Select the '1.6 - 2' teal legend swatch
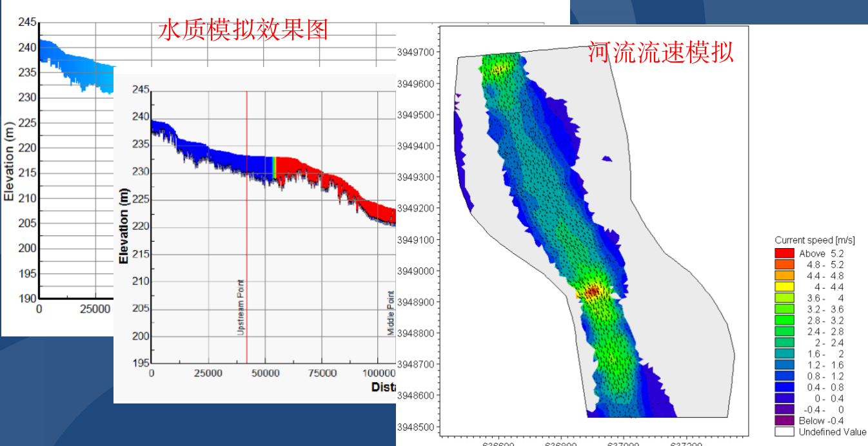 (784, 354)
